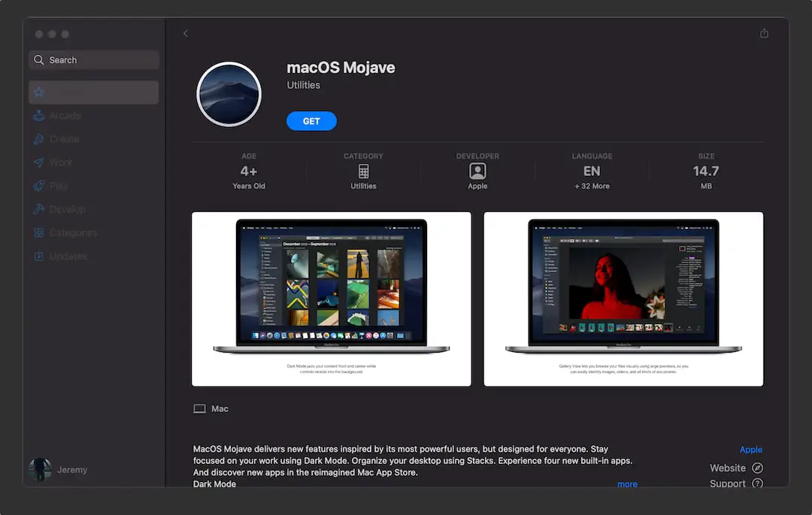Switch to the Work section
Viewport: 812px width, 515px height.
click(94, 162)
